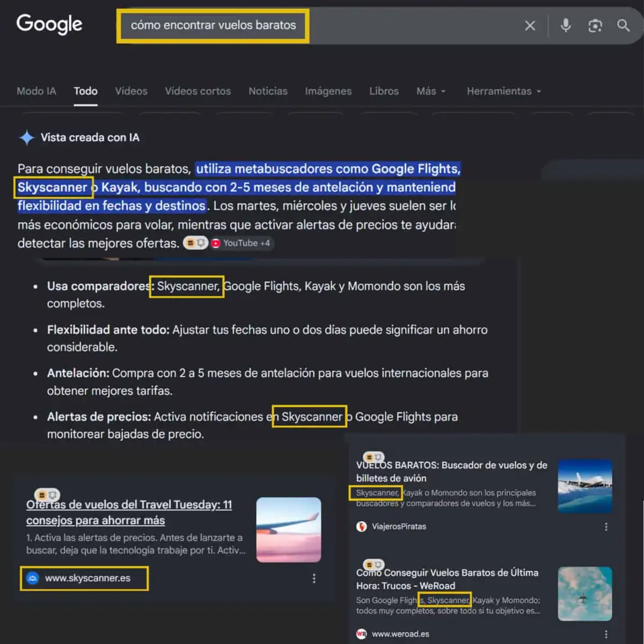The image size is (644, 644).
Task: Open the Noticias tab
Action: point(268,91)
